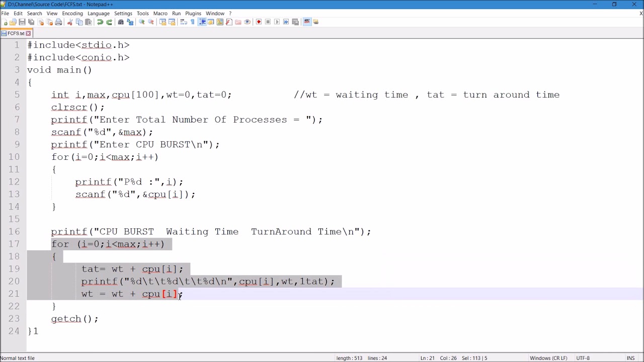Click the Close All toolbar icon
Image resolution: width=644 pixels, height=362 pixels.
(x=49, y=22)
